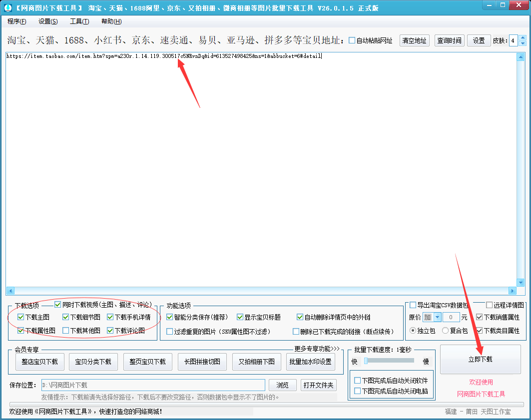The image size is (531, 420).
Task: Click the 查询时间 button
Action: [450, 40]
